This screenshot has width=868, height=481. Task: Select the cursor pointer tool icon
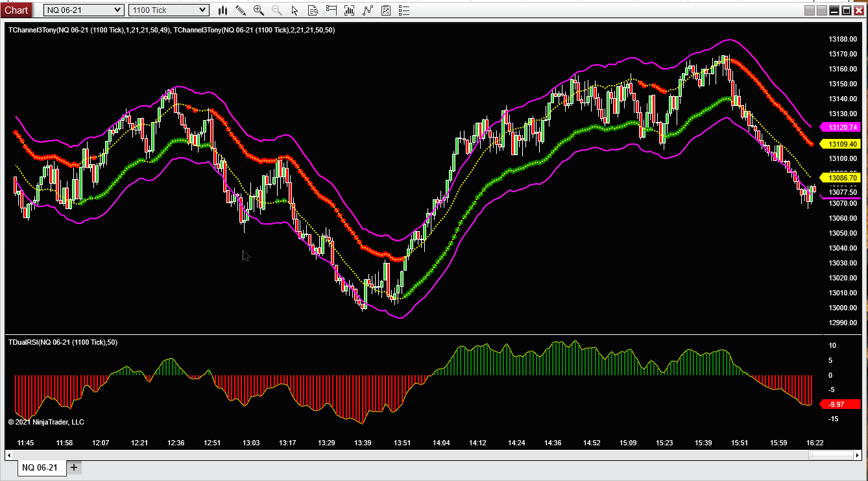tap(295, 10)
